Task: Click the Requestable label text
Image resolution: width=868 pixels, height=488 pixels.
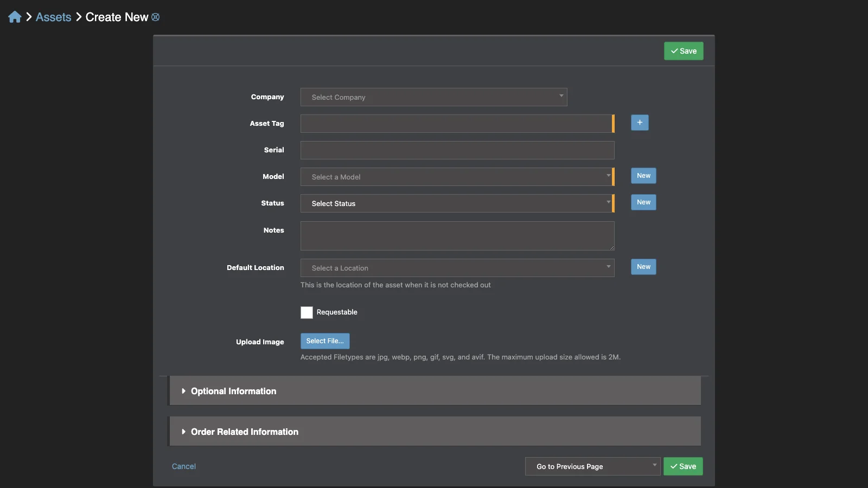Action: point(337,312)
